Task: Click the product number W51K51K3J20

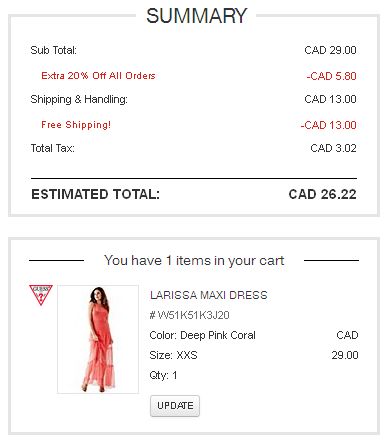Action: [x=190, y=315]
